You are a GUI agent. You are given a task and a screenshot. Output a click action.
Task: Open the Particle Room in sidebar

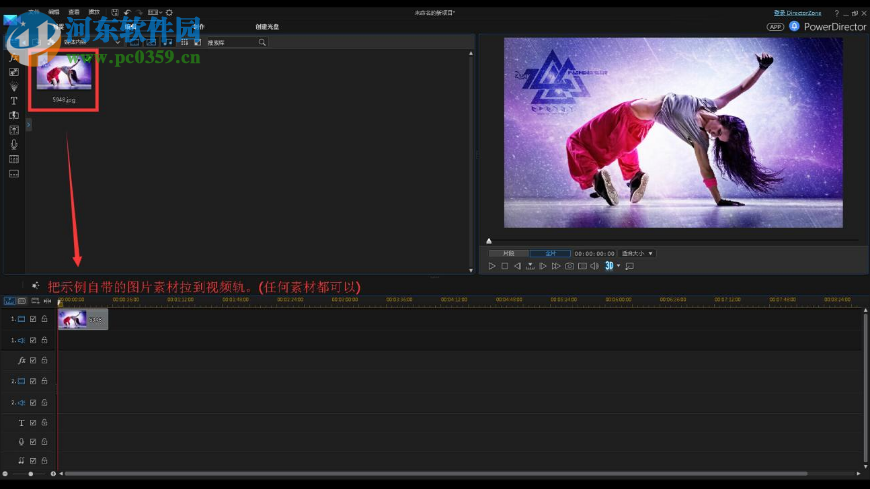[14, 87]
